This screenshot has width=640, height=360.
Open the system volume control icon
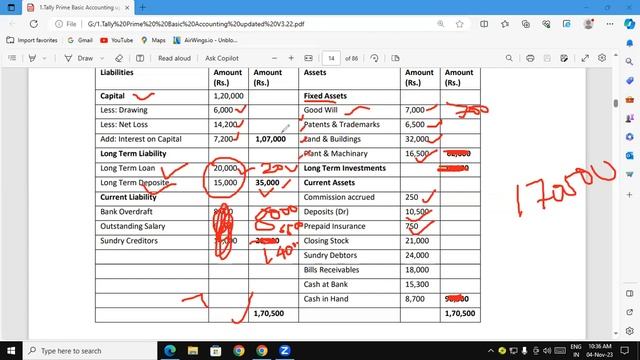pos(547,351)
